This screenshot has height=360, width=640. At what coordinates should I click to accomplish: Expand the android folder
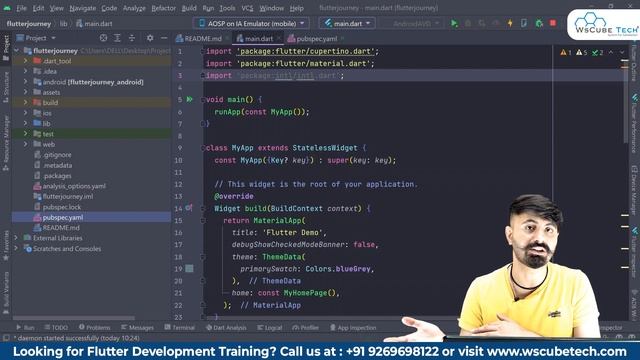tap(25, 82)
